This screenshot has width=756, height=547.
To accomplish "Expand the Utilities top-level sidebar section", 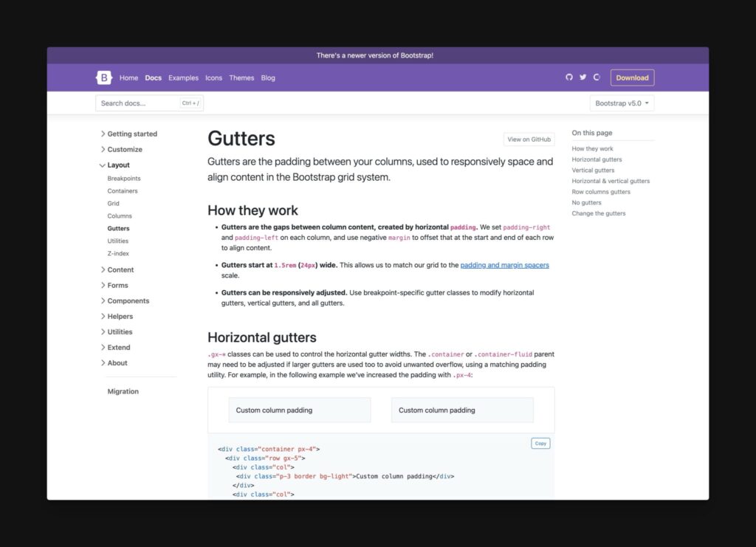I will click(116, 332).
